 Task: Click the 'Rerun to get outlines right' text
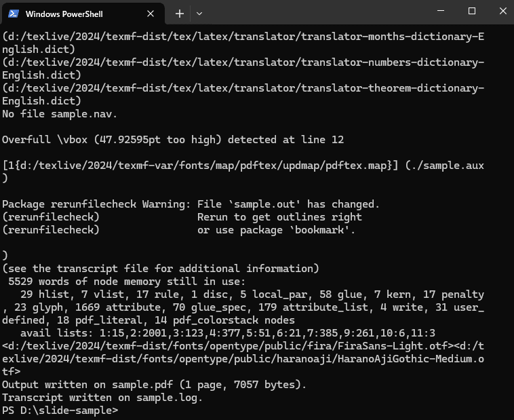279,217
